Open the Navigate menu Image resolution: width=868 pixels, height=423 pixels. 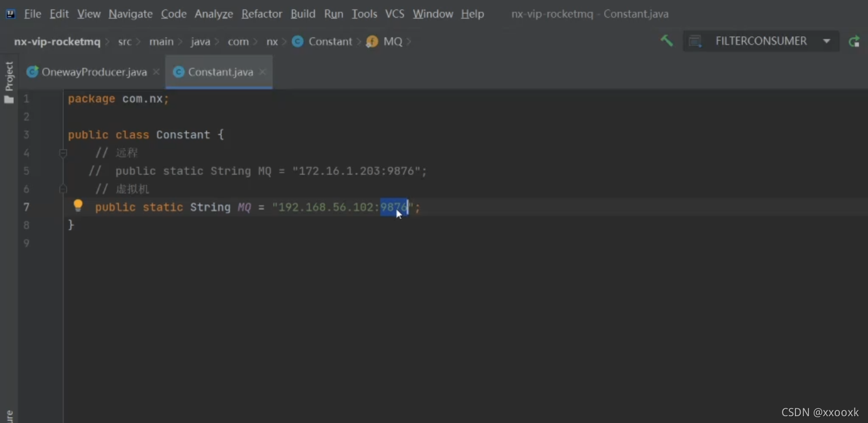[130, 14]
